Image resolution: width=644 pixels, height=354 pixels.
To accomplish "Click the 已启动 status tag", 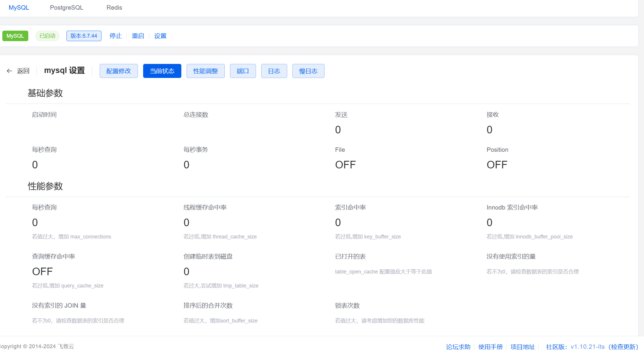I will 47,36.
